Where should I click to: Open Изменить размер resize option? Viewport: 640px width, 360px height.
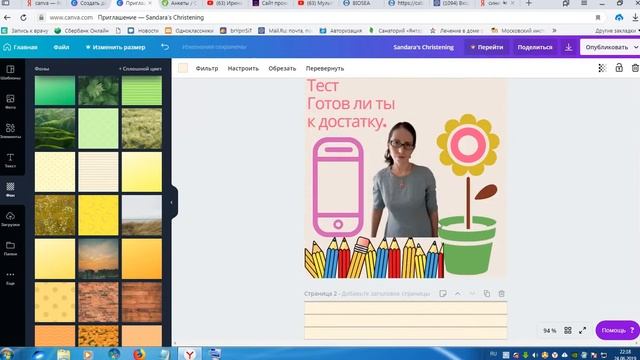tap(115, 47)
